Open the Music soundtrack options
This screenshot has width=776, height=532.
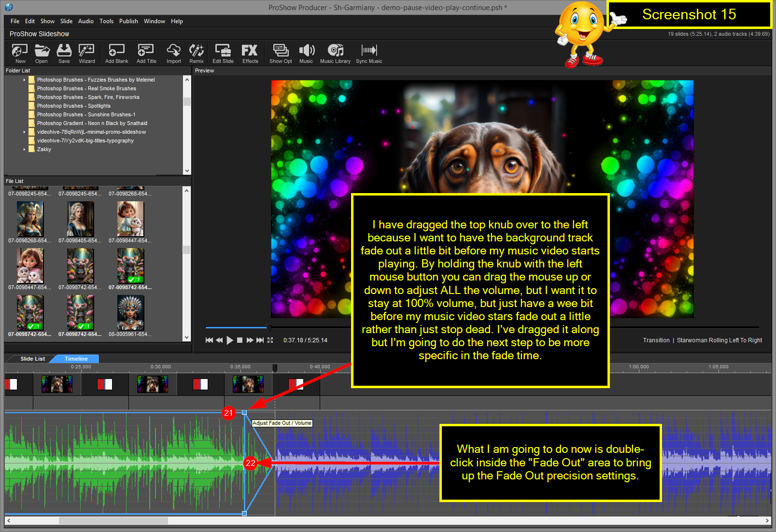point(306,54)
